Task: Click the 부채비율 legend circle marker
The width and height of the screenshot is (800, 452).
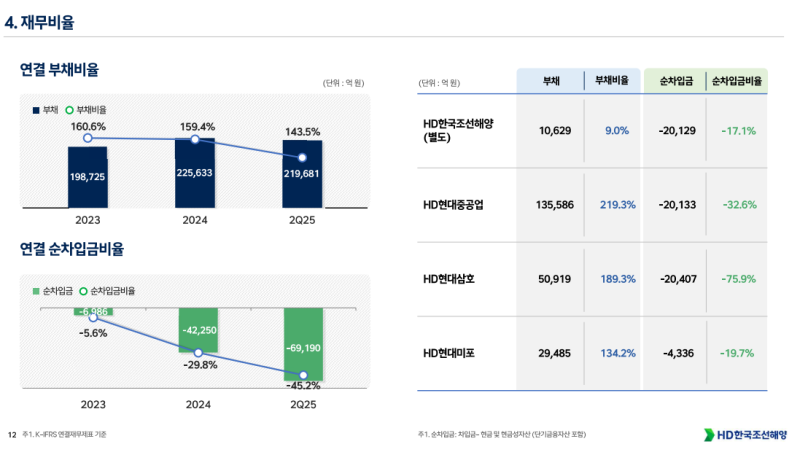Action: tap(69, 110)
